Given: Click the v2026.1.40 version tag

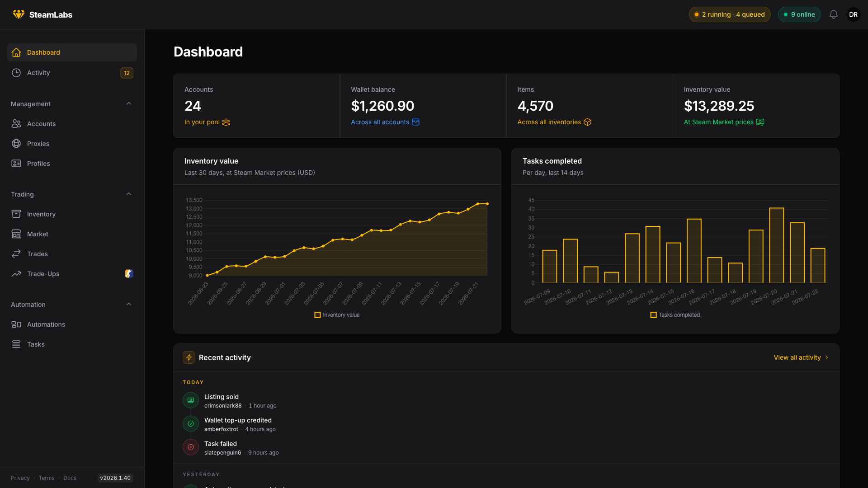Looking at the screenshot, I should click(115, 478).
